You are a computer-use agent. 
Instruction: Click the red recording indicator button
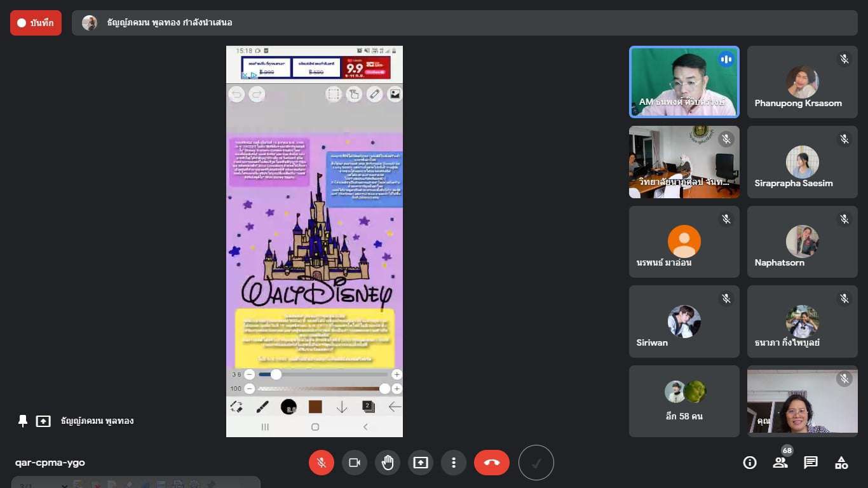[36, 23]
